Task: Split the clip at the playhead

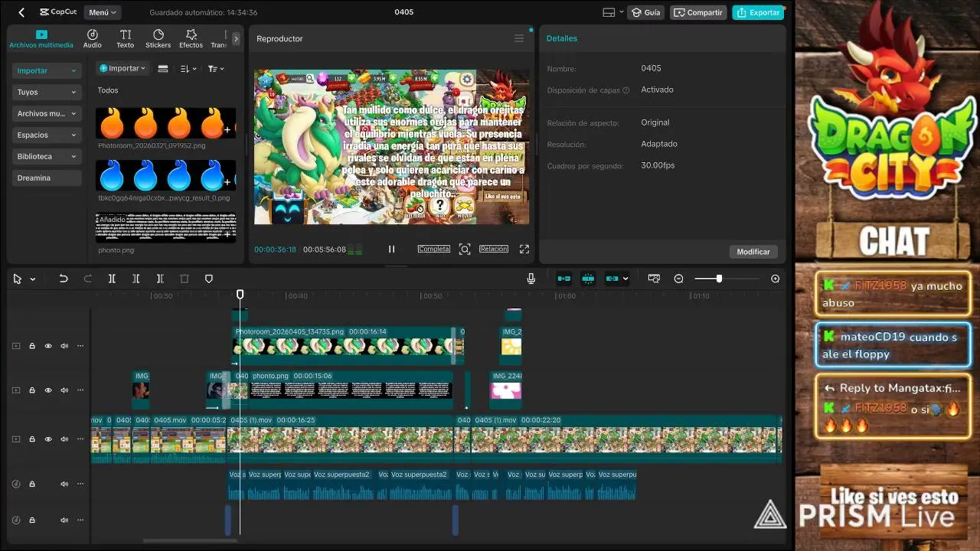Action: tap(112, 279)
